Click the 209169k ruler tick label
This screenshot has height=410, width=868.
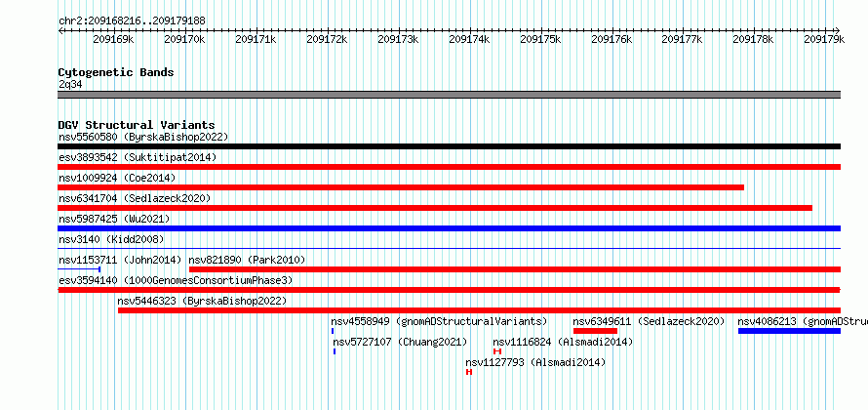click(x=113, y=39)
